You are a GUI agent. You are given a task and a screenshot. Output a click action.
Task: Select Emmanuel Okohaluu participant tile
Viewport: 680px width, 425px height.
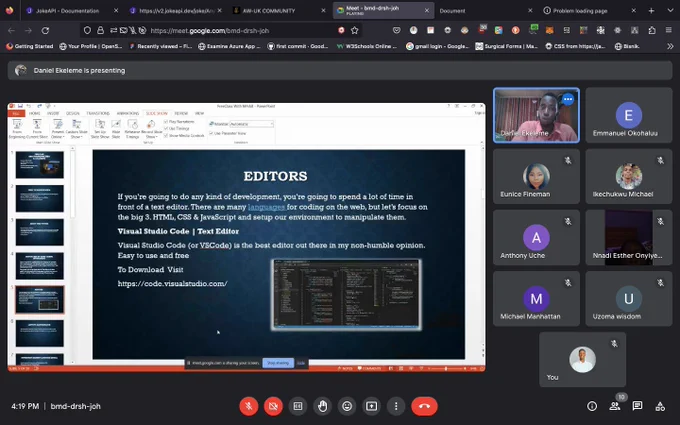629,115
